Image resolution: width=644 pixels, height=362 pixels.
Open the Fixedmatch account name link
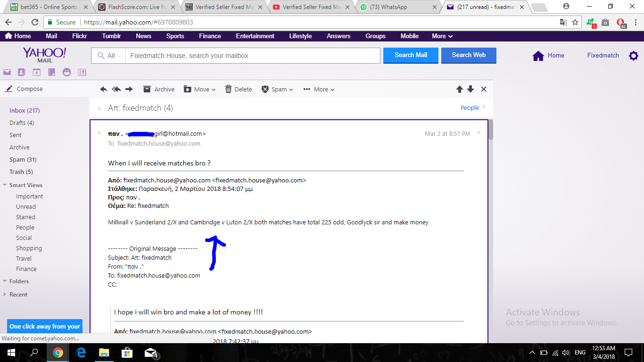click(603, 55)
